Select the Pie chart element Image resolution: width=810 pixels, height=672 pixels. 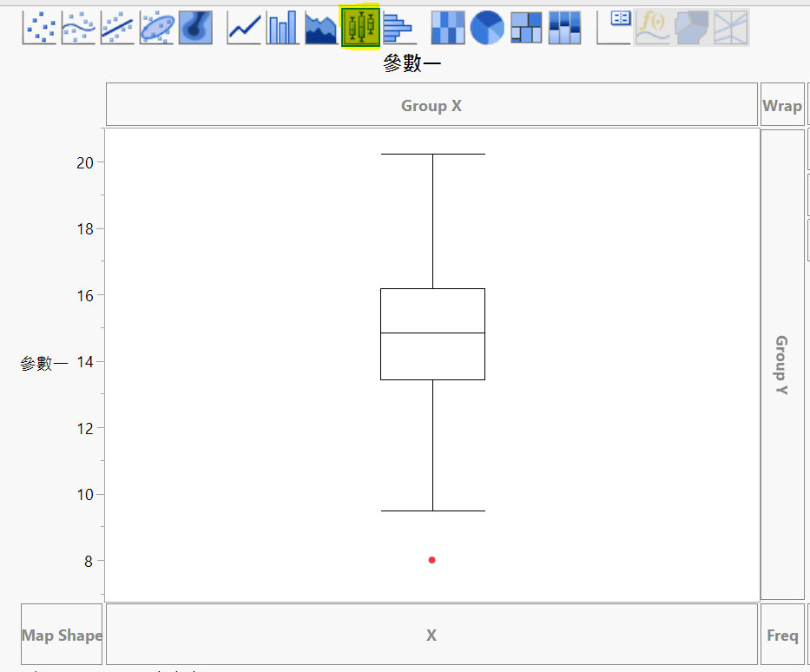[x=487, y=28]
